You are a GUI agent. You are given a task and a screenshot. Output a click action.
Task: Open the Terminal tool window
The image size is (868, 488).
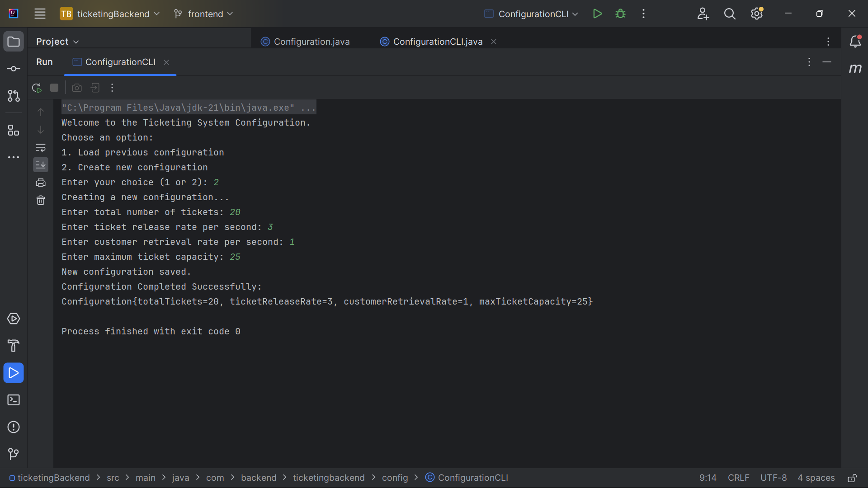click(x=14, y=400)
